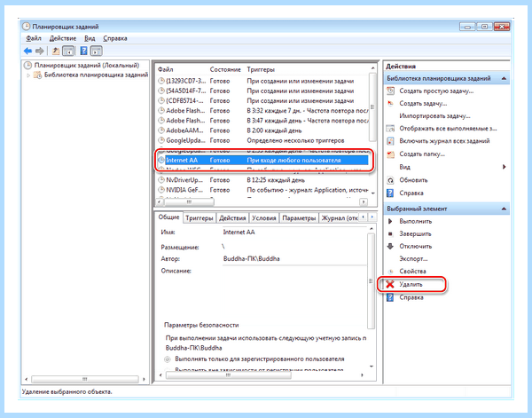Click the blue Back arrow toolbar icon
532x418 pixels.
[x=27, y=51]
